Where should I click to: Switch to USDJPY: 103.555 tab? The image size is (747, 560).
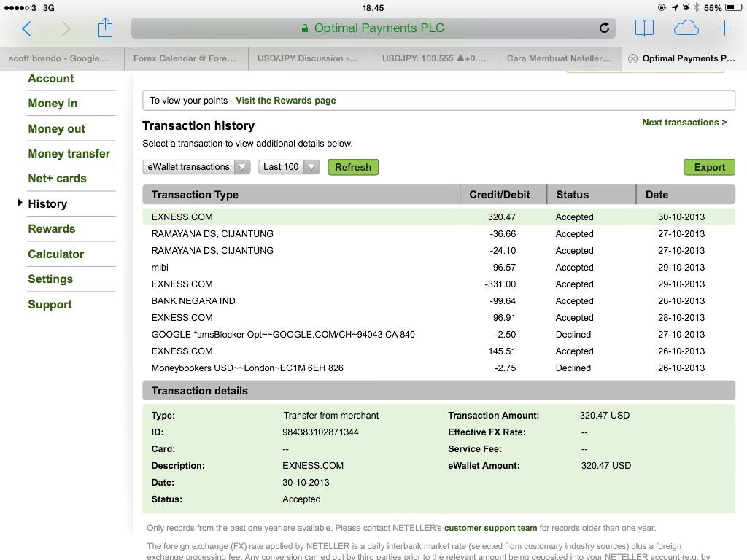[x=436, y=58]
